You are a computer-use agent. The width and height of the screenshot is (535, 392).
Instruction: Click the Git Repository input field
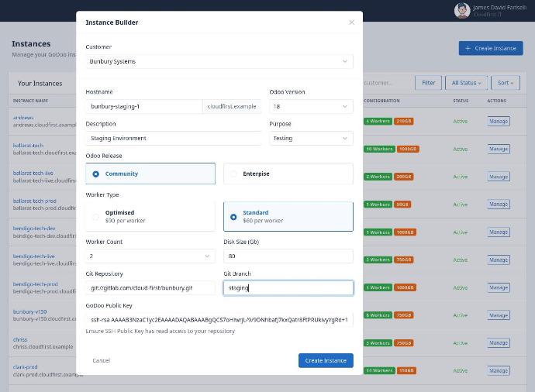coord(150,287)
